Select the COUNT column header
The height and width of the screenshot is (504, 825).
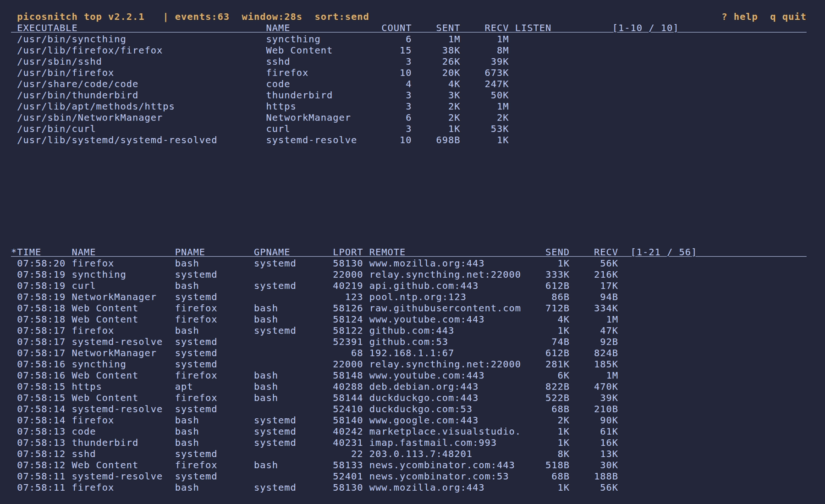[396, 28]
